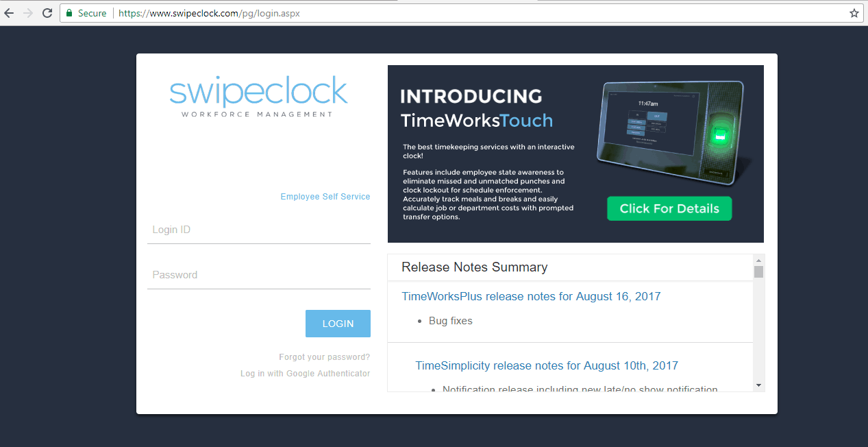
Task: Bookmark page with the star icon
Action: click(x=854, y=13)
